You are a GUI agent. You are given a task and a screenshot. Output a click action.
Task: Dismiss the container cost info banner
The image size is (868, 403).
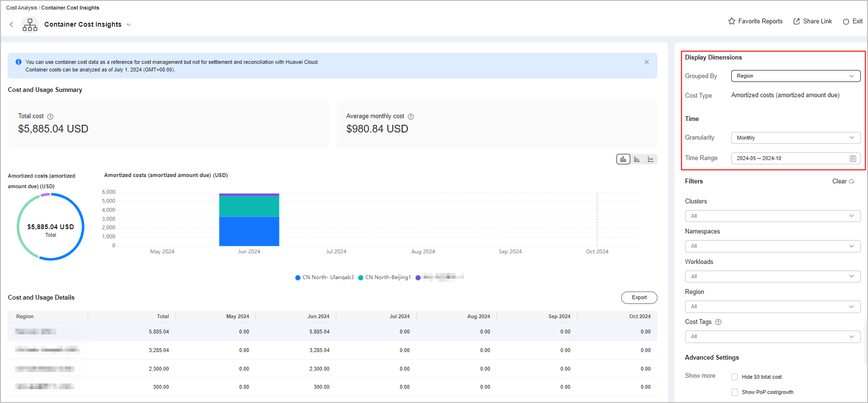coord(646,62)
